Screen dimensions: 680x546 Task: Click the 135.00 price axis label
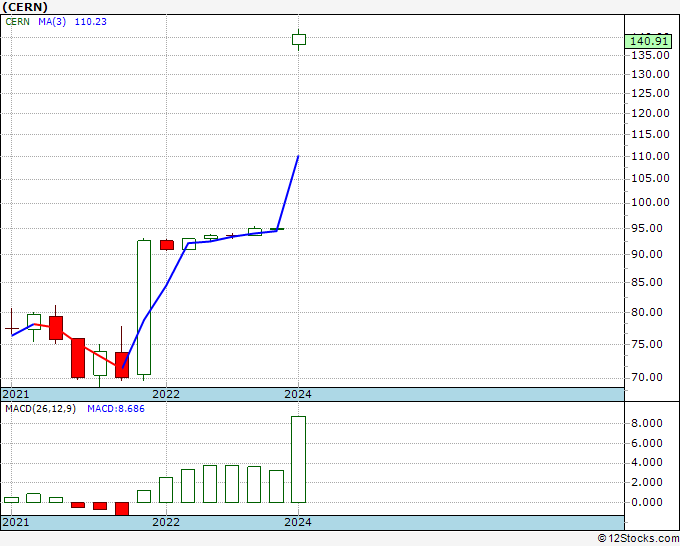[x=650, y=55]
